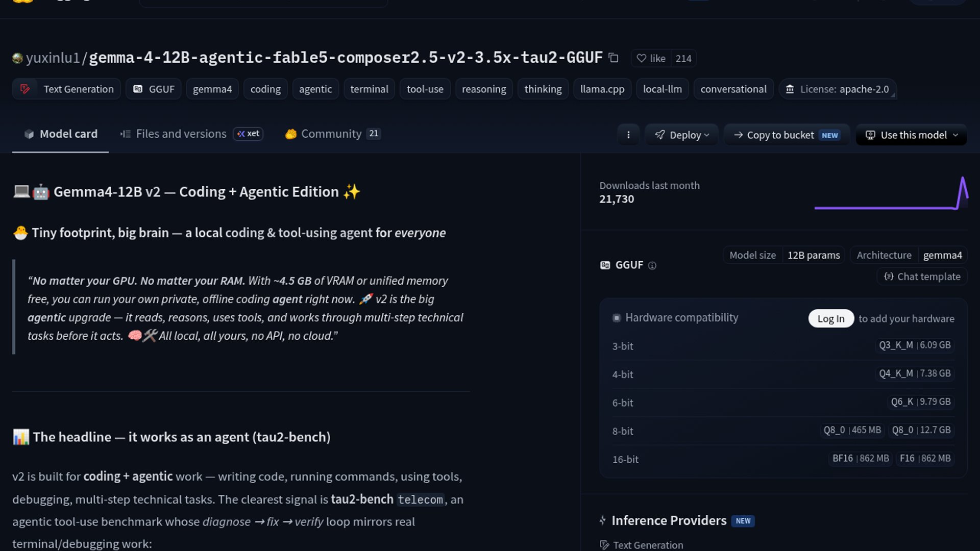Click Text Generation under Inference Providers
Viewport: 980px width, 551px height.
coord(642,545)
